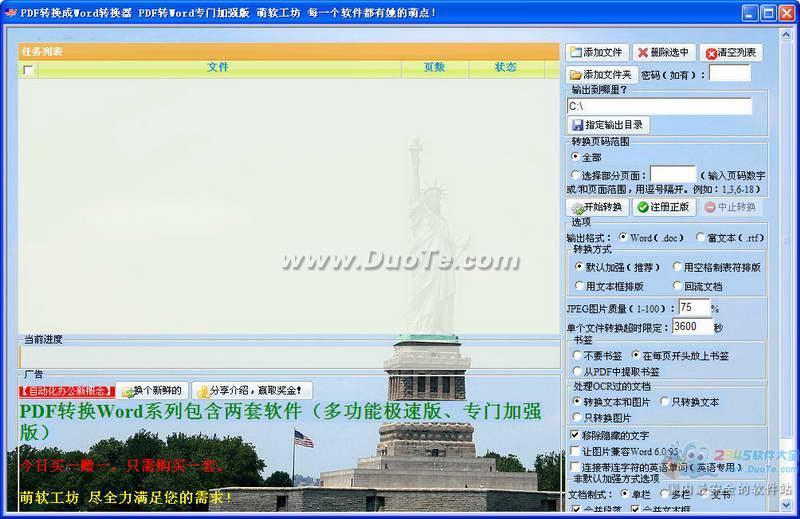Click the scroll-down arrow of the right scrollbar
Screen dimensions: 800x519
pos(786,505)
